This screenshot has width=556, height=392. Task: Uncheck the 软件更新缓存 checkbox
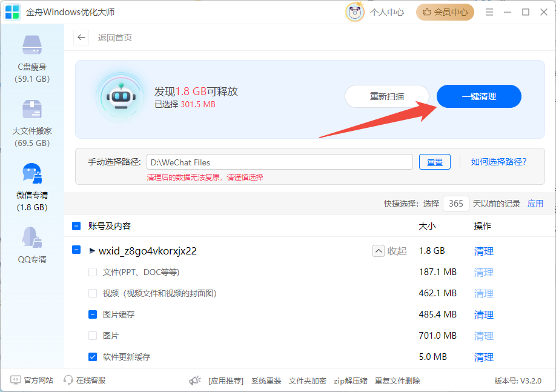93,357
